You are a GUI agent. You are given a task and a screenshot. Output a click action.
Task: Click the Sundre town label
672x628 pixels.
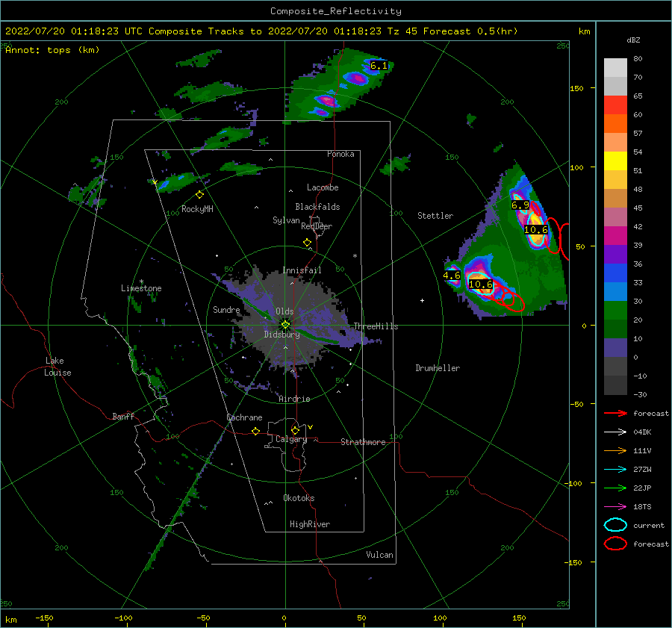tap(226, 309)
